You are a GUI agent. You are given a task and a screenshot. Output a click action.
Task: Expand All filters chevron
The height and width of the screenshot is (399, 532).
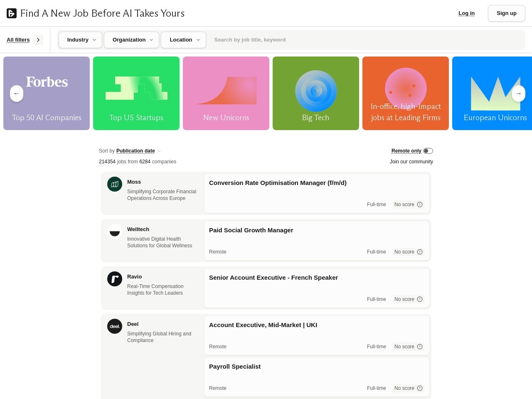[38, 40]
